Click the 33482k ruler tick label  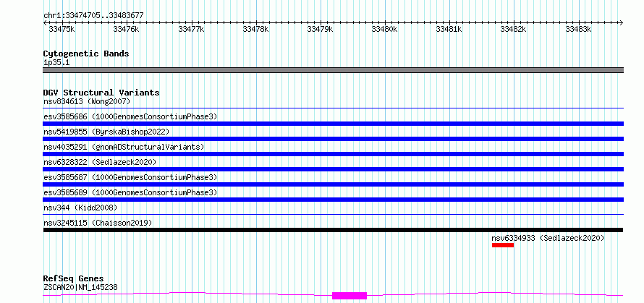coord(514,29)
